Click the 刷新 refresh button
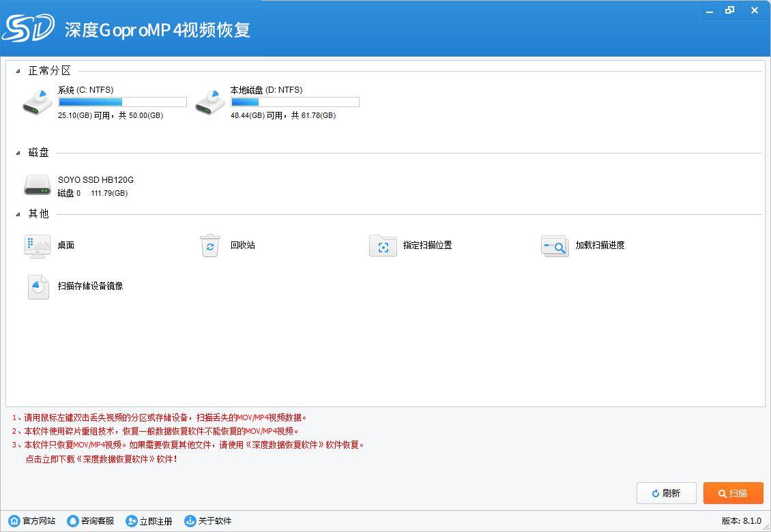The height and width of the screenshot is (532, 771). click(666, 493)
